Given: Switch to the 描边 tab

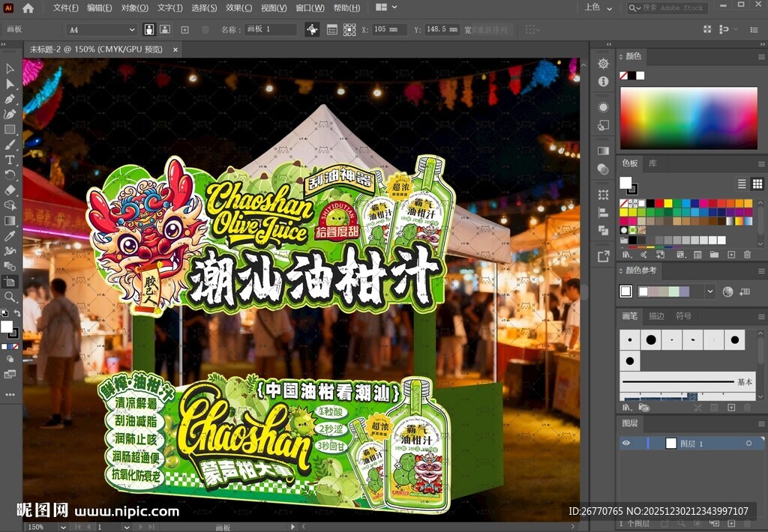Looking at the screenshot, I should [x=657, y=316].
